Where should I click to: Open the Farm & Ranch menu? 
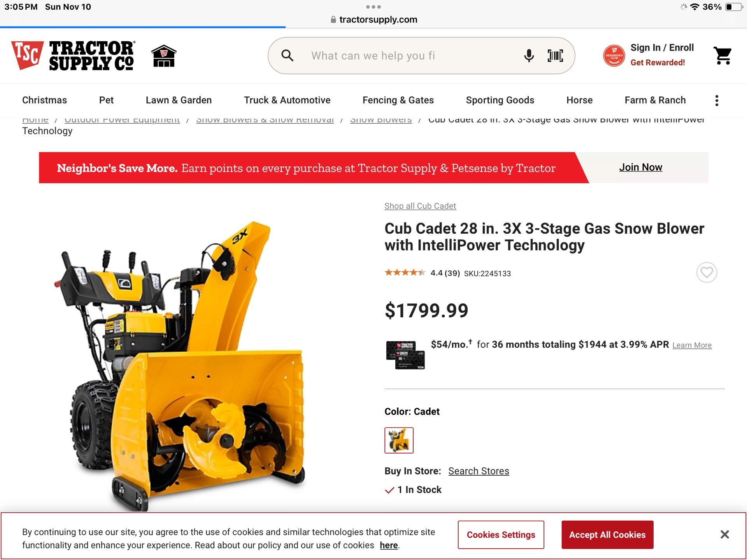click(x=655, y=100)
